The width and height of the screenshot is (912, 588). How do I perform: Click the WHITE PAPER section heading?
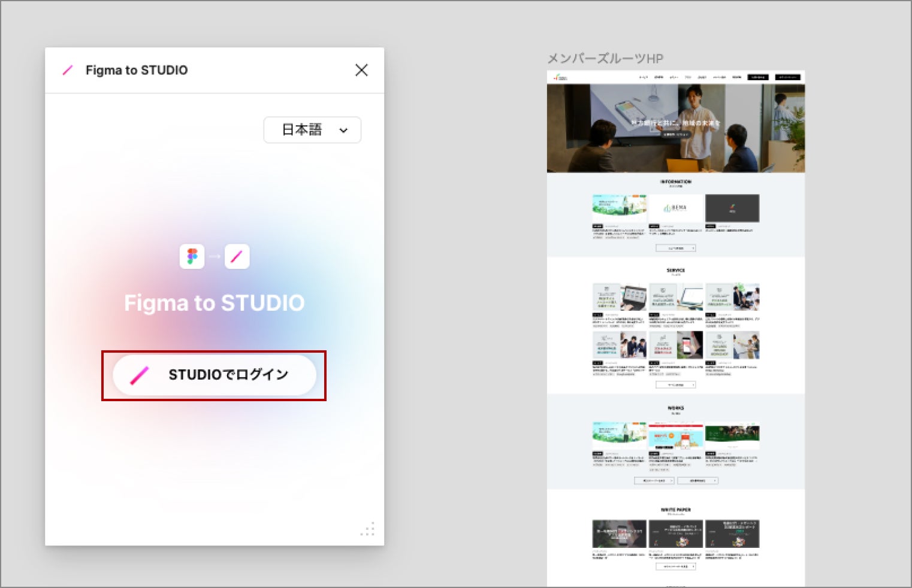pyautogui.click(x=675, y=510)
